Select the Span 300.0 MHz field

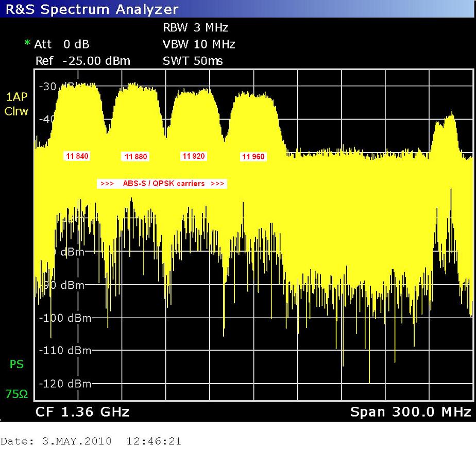410,412
